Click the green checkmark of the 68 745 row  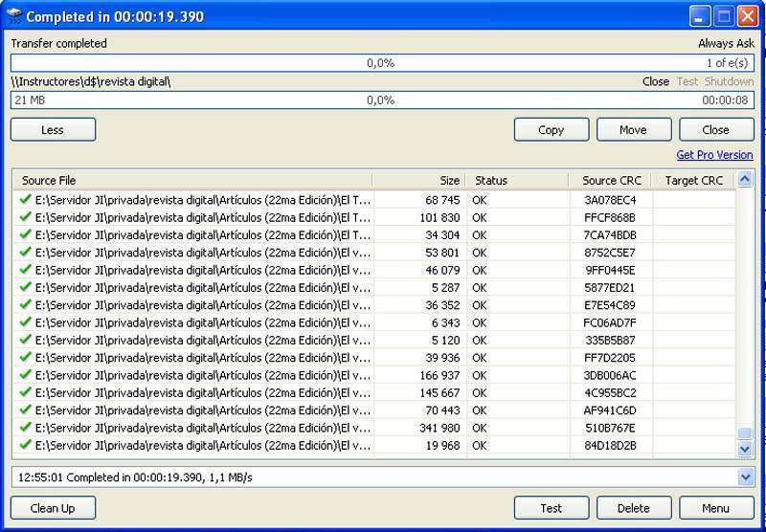point(26,199)
